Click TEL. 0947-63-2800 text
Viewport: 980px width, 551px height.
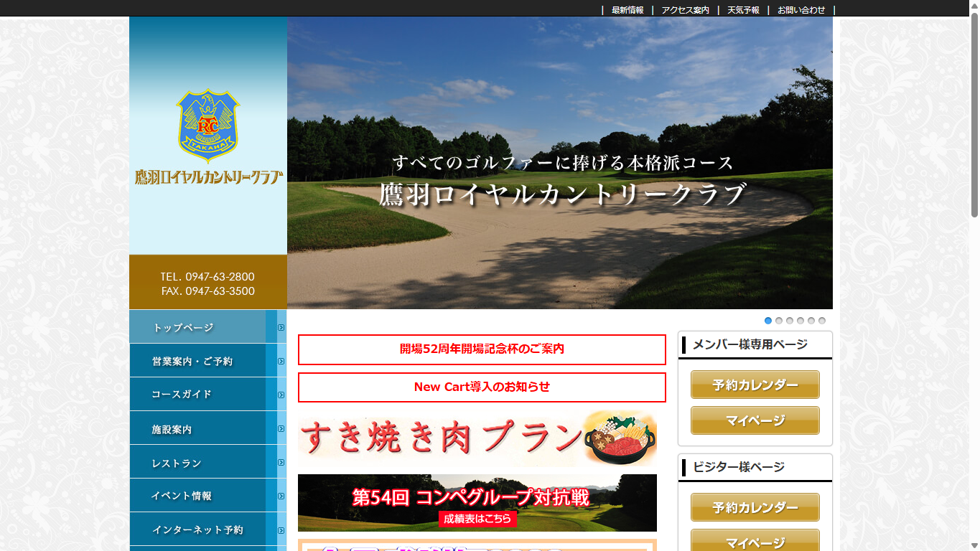coord(207,277)
